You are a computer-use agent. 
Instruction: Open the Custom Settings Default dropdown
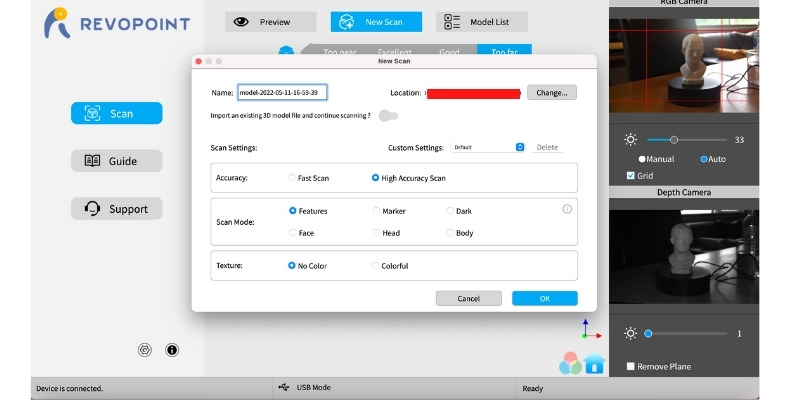pyautogui.click(x=488, y=147)
